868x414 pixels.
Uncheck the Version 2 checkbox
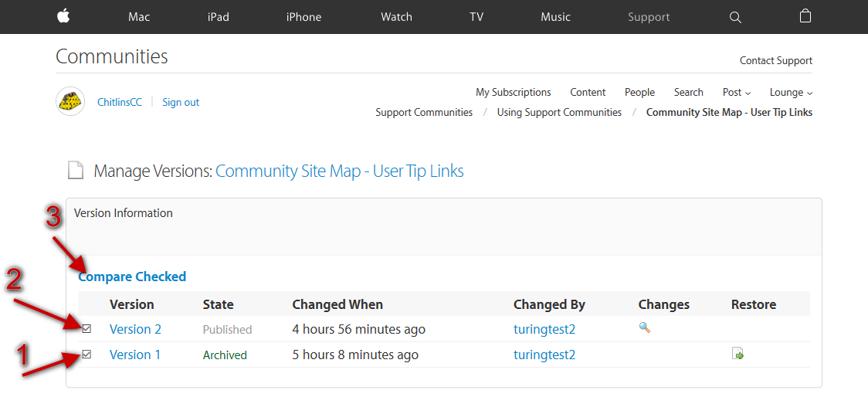point(87,328)
